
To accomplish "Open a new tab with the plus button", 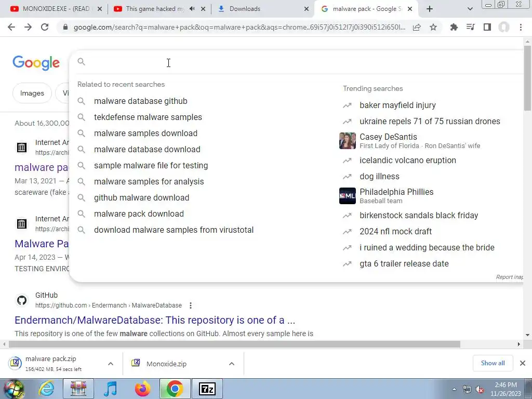I will [x=430, y=9].
